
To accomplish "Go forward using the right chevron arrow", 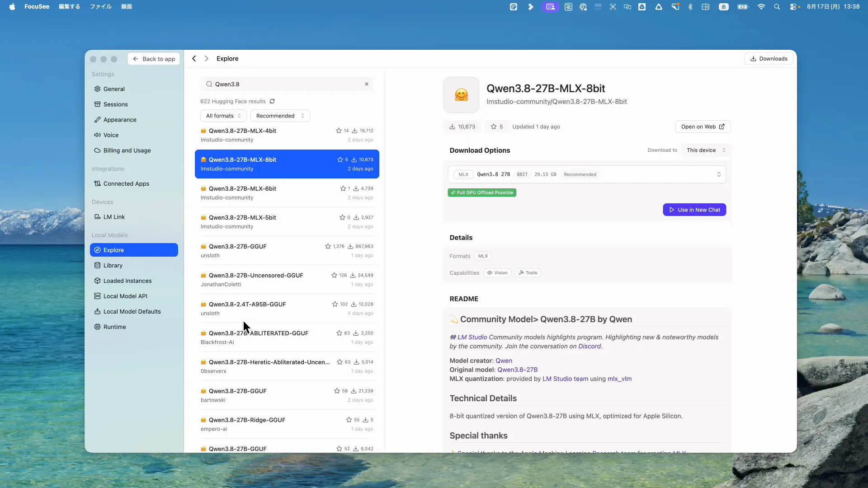I will pyautogui.click(x=207, y=59).
